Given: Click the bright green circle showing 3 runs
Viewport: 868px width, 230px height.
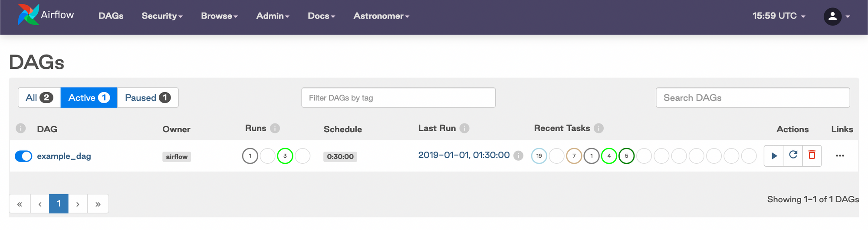Looking at the screenshot, I should [x=285, y=156].
